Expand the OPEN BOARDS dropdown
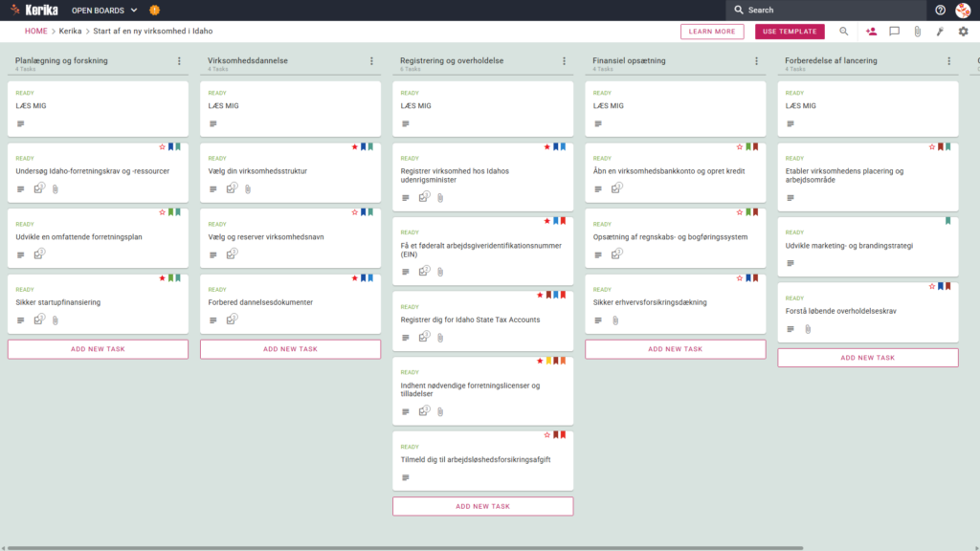 (104, 11)
